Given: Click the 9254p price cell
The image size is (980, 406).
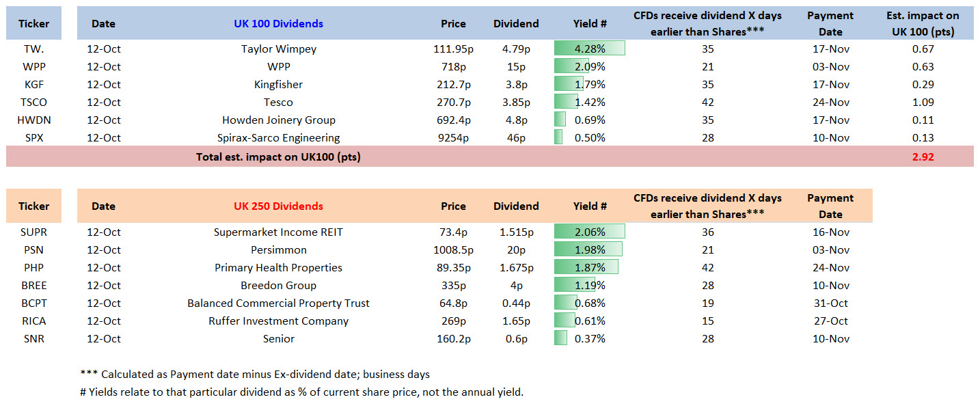Looking at the screenshot, I should click(x=453, y=138).
